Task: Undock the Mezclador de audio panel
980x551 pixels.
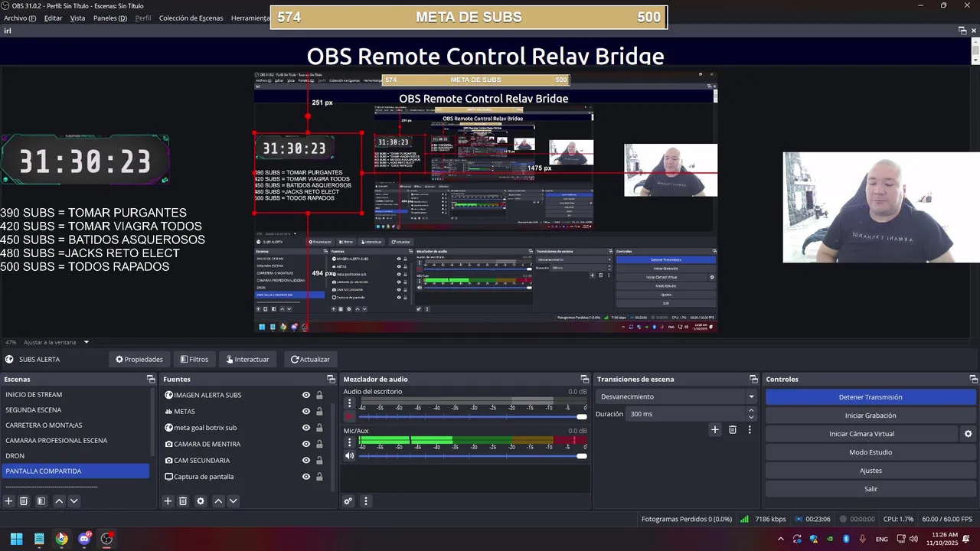Action: point(585,380)
